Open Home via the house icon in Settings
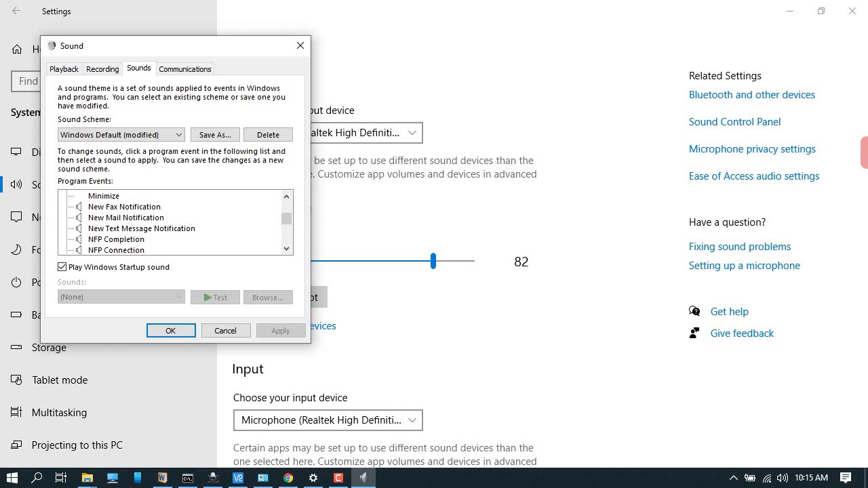This screenshot has height=488, width=868. coord(17,49)
